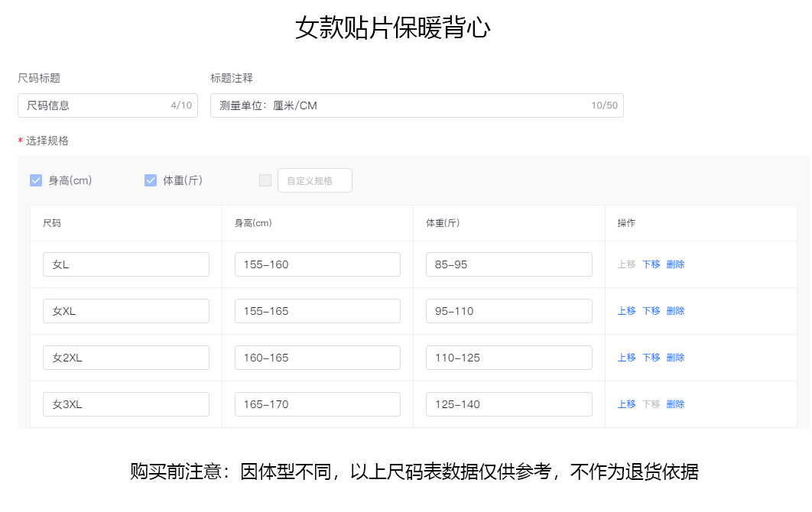Viewport: 812px width, 512px height.
Task: Select the 女XL size name input
Action: [125, 310]
